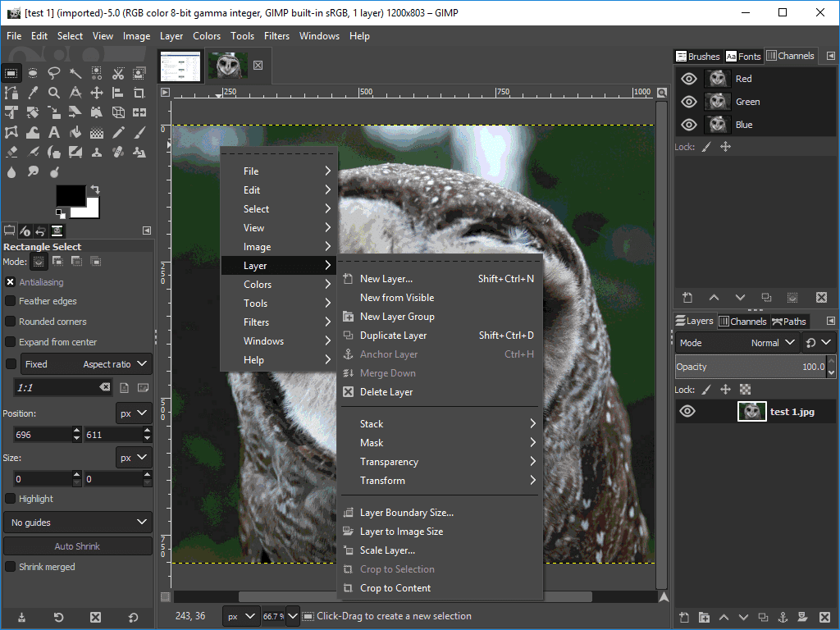840x630 pixels.
Task: Select the Bucket Fill tool
Action: [x=75, y=131]
